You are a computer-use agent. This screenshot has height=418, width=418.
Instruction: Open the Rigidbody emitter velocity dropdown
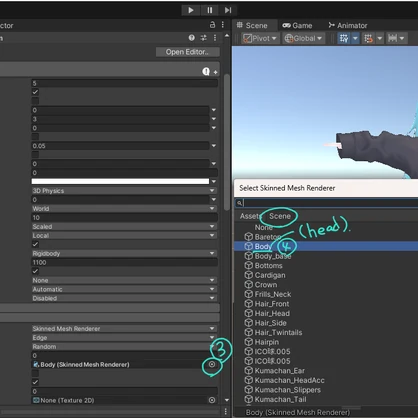[x=124, y=253]
